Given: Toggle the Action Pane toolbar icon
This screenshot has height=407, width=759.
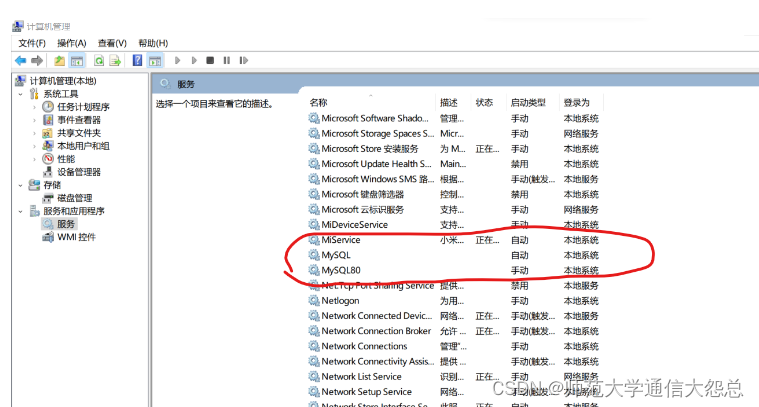Looking at the screenshot, I should [x=155, y=60].
